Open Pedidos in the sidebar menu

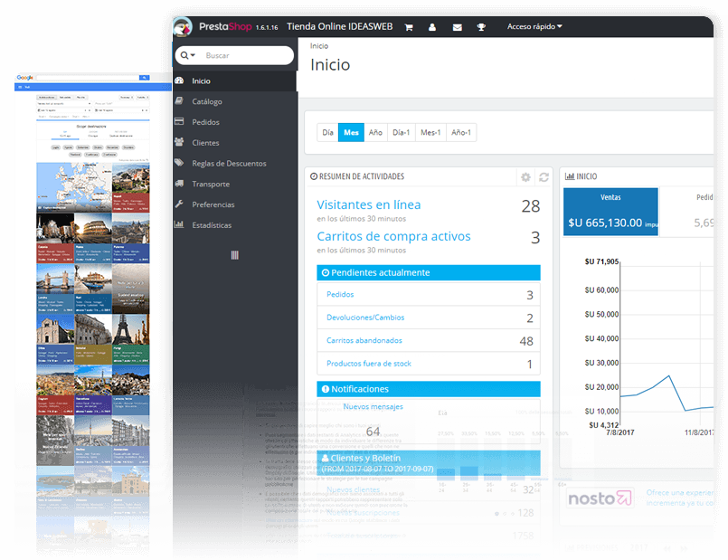click(x=235, y=121)
